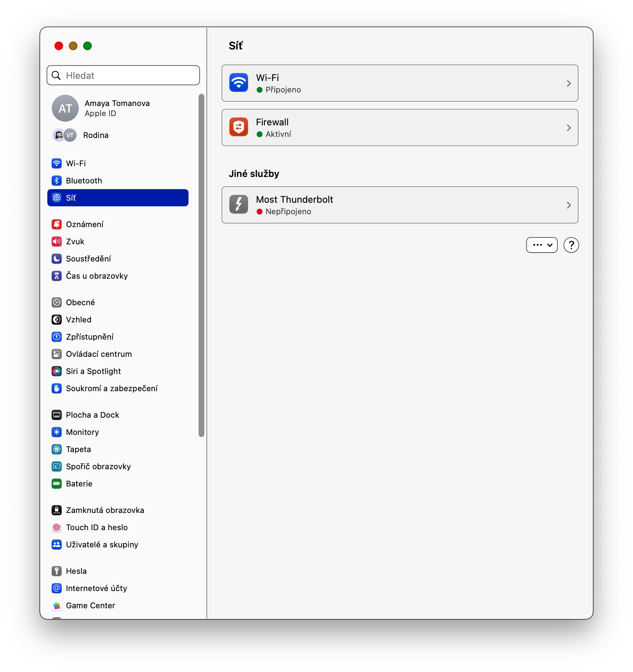Click the red close window button
The width and height of the screenshot is (633, 672).
point(59,46)
